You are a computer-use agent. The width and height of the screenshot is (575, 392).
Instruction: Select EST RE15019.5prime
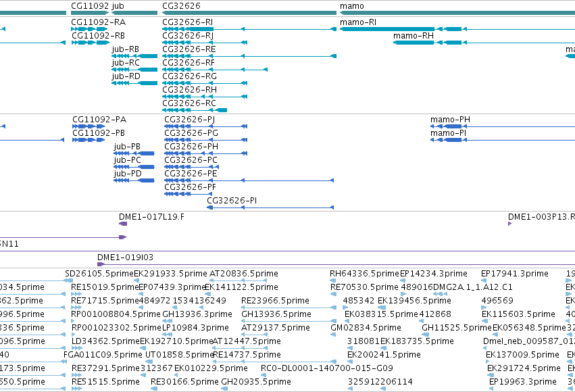(105, 287)
